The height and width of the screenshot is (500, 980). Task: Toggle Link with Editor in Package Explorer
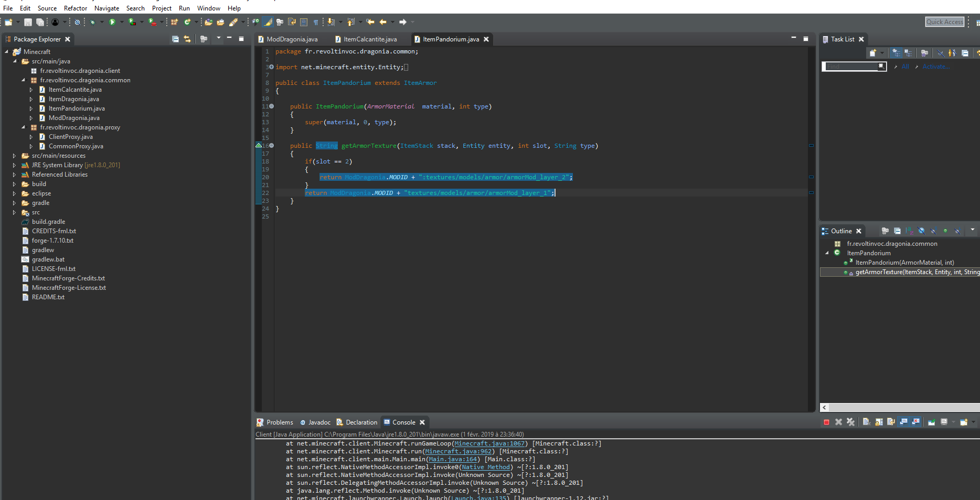[187, 39]
